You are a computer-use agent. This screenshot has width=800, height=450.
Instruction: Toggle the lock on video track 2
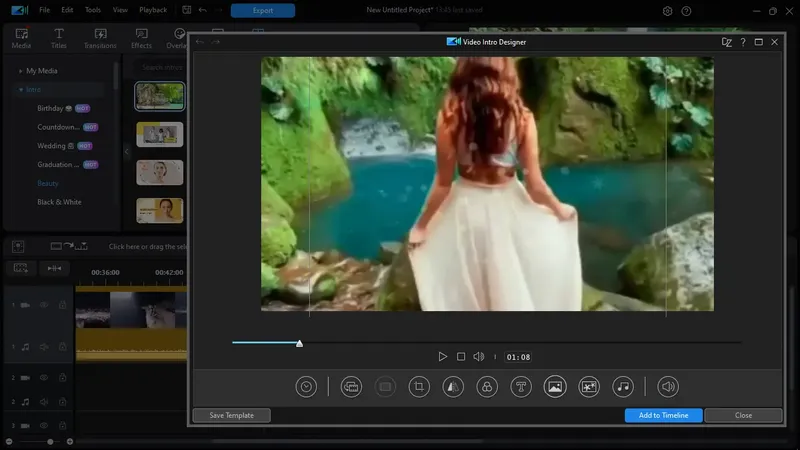[62, 377]
